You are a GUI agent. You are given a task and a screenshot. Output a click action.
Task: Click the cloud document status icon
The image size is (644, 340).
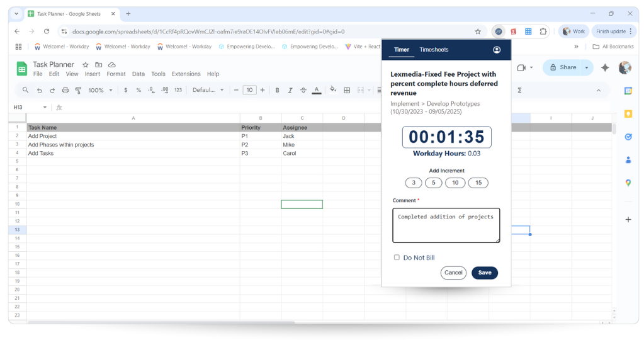pos(111,65)
